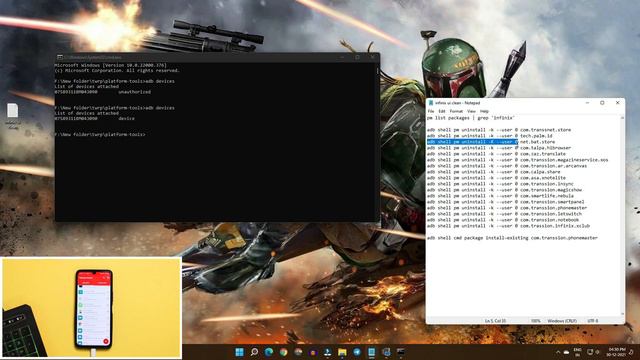Click uninstall line ending 'com.transsion.phonemaster'

507,208
